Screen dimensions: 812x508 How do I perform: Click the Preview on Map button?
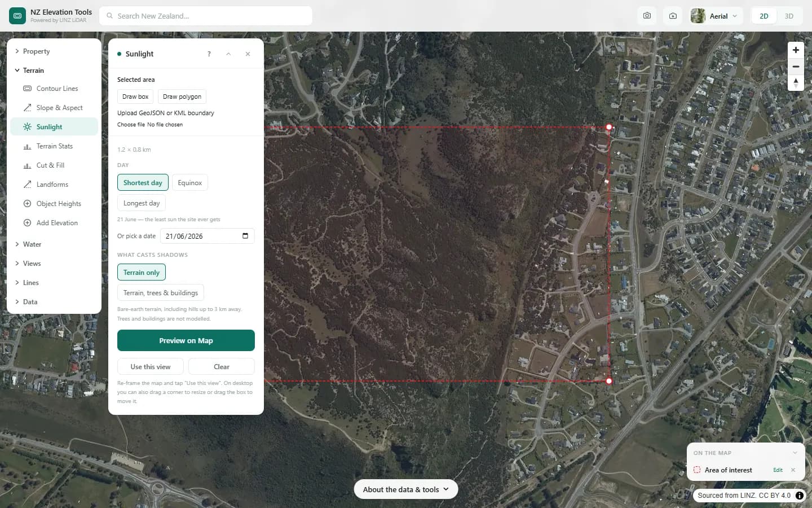click(186, 340)
